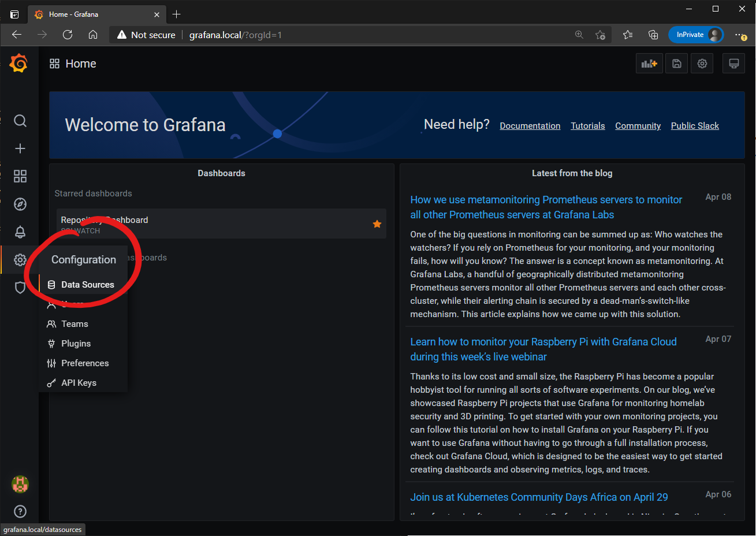Click the 'Apr 07' blog date
This screenshot has height=536, width=756.
coord(718,339)
